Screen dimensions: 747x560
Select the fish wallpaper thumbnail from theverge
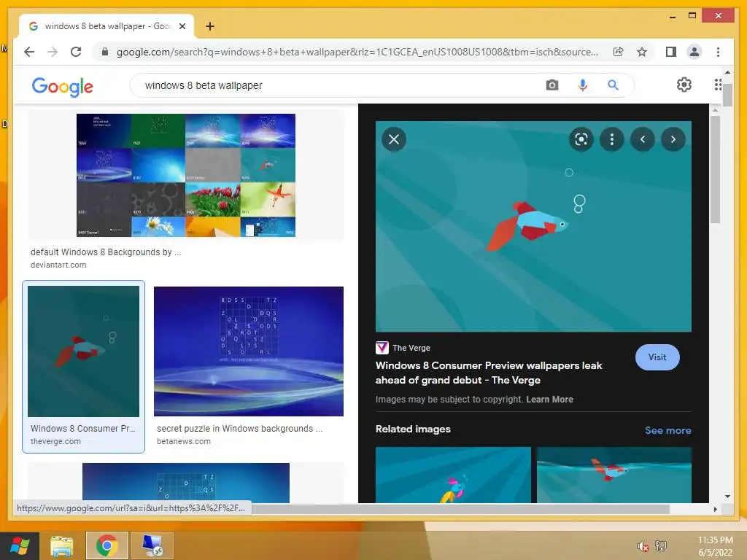pyautogui.click(x=83, y=351)
